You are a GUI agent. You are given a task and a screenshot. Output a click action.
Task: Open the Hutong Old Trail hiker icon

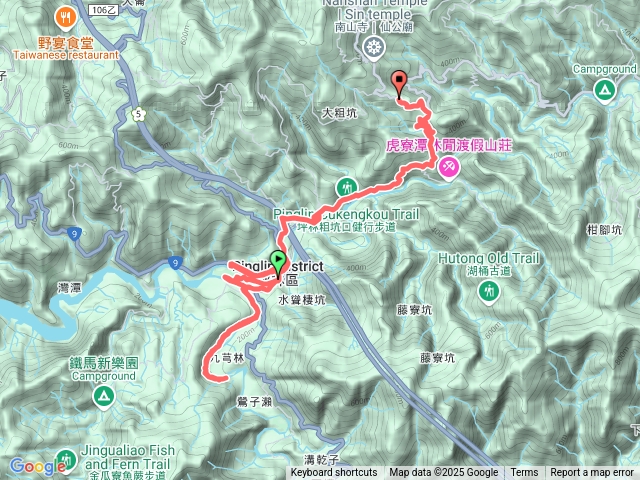489,291
